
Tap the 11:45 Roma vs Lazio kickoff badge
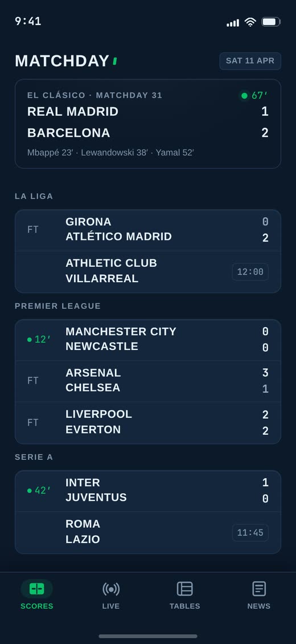(250, 533)
